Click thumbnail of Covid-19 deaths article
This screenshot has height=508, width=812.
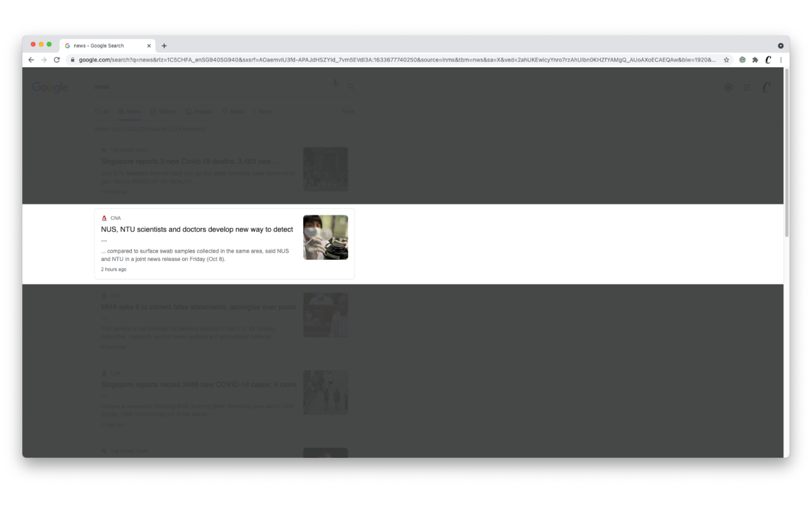pos(325,169)
